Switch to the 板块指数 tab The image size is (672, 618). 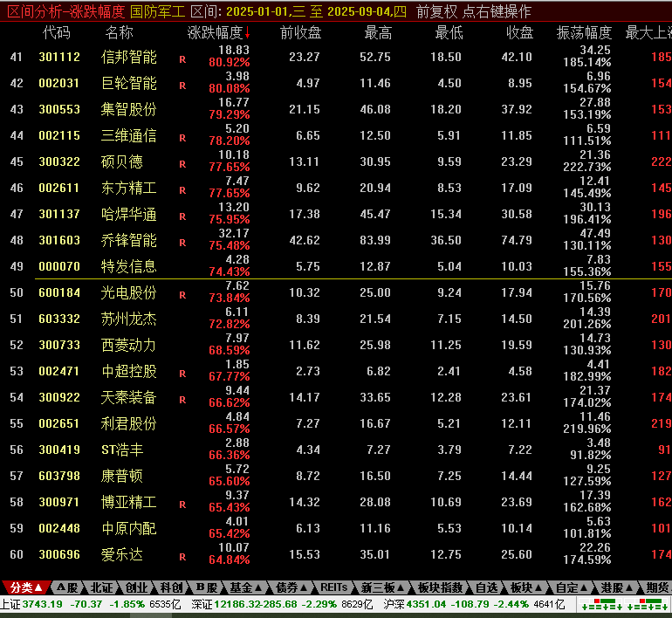pos(440,587)
